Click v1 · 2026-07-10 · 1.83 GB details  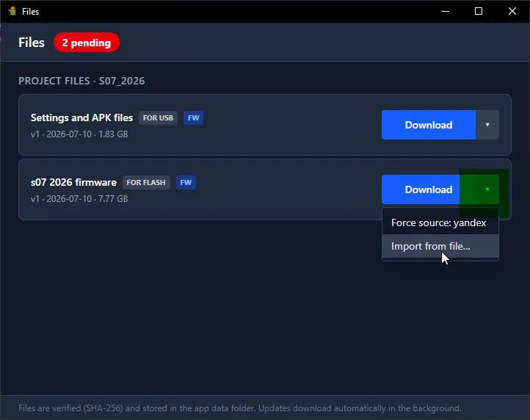pos(79,134)
